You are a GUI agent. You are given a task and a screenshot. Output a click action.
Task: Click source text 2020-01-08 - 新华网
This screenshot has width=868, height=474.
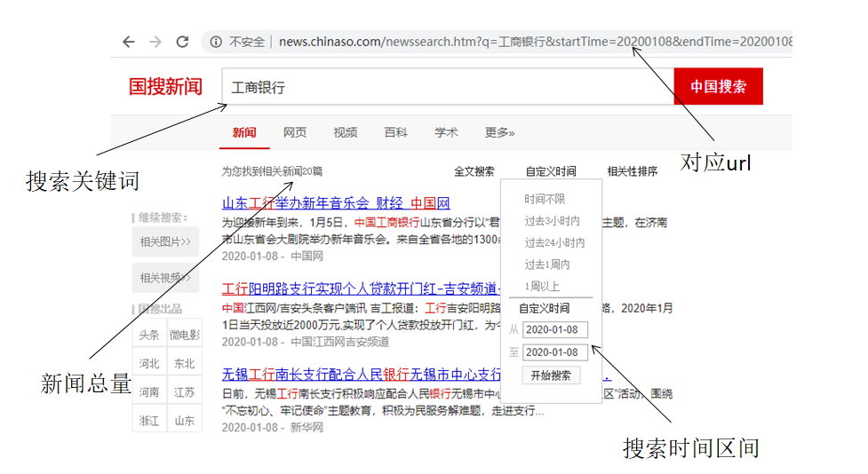[x=273, y=428]
